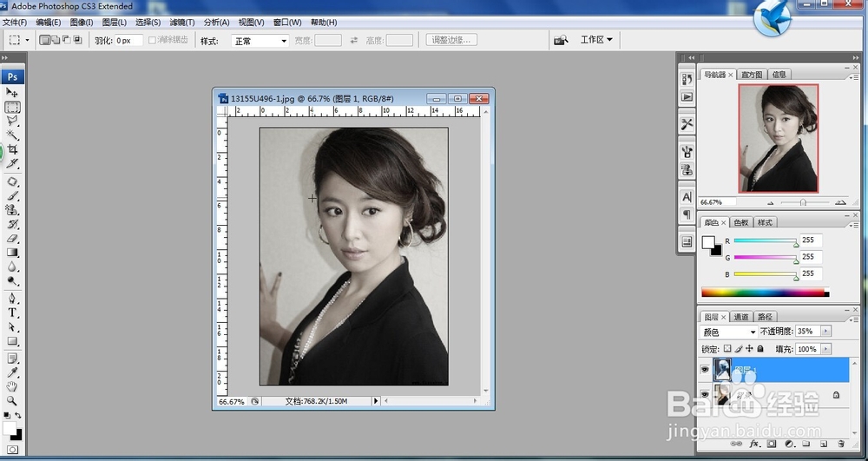Toggle lock transparent pixels
868x461 pixels.
coord(727,349)
